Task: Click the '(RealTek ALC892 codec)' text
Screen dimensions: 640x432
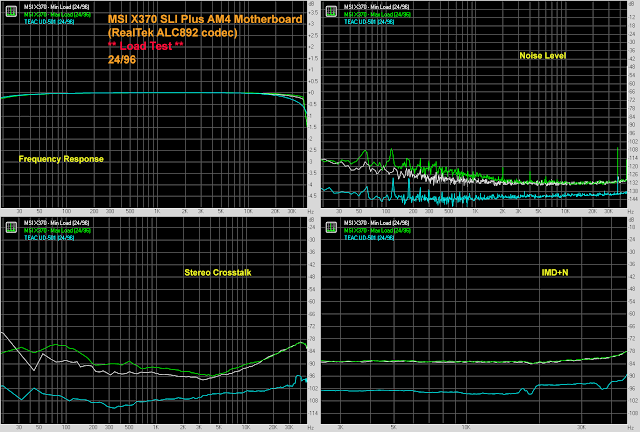Action: click(172, 33)
